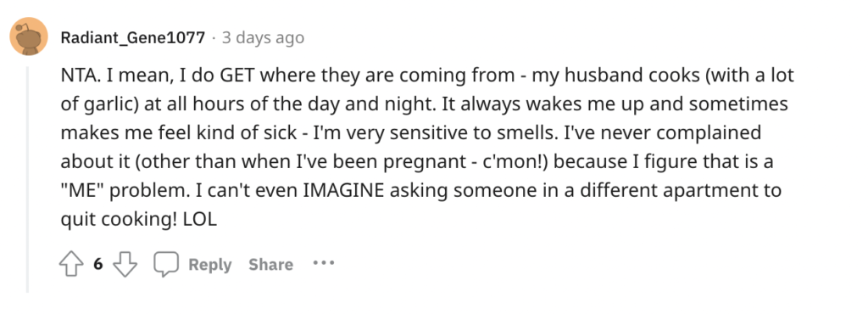Click the vote count number 6
Viewport: 868px width, 314px height.
[98, 265]
